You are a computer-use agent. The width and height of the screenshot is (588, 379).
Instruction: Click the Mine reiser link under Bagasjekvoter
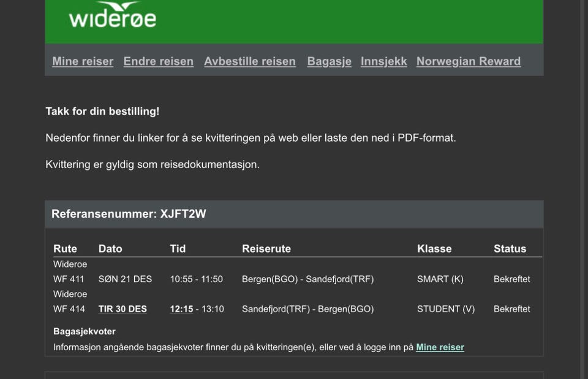(440, 347)
